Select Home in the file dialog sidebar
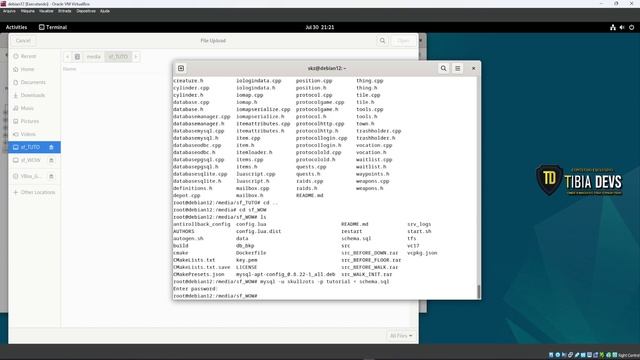Screen dimensions: 640x360 (34, 69)
